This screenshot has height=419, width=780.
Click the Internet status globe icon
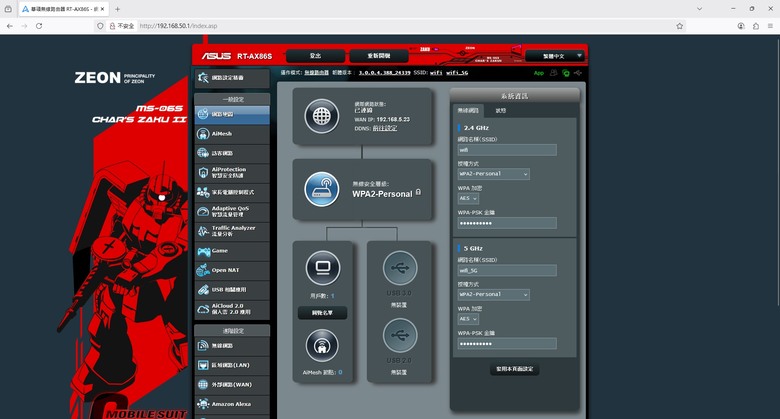point(321,116)
